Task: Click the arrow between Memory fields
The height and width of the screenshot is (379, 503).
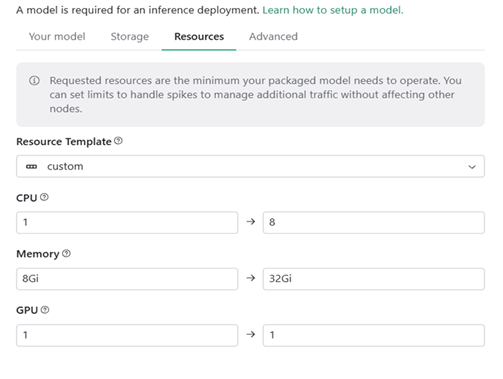Action: point(251,278)
